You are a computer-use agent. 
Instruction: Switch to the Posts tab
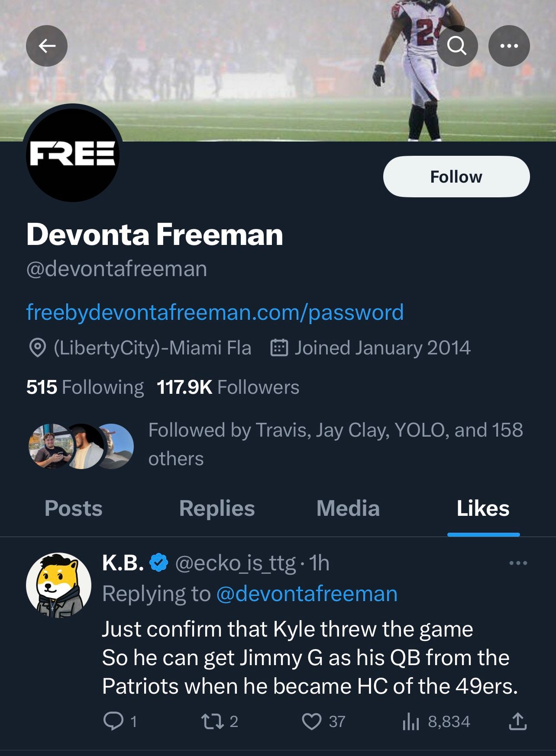[x=74, y=508]
